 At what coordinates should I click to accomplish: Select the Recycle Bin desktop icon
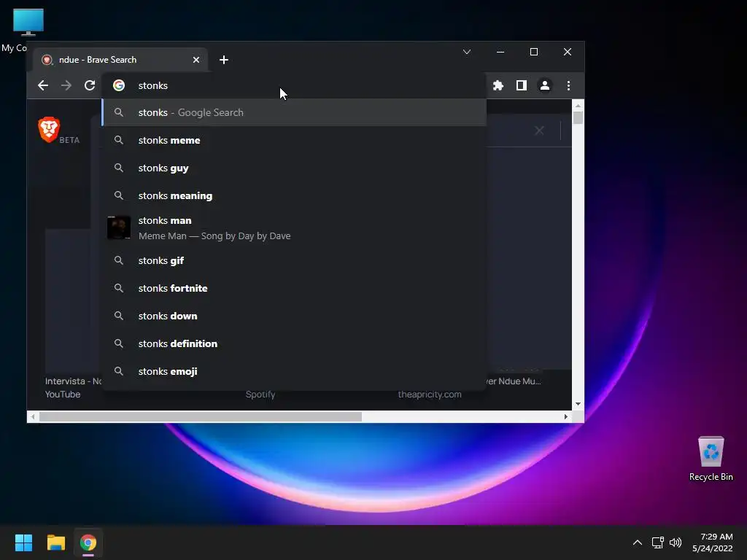[x=711, y=459]
